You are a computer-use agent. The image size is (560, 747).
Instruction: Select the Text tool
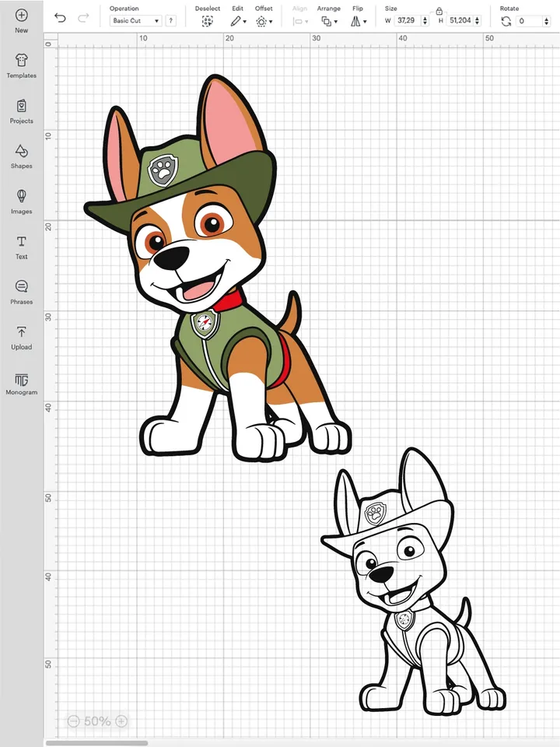21,246
